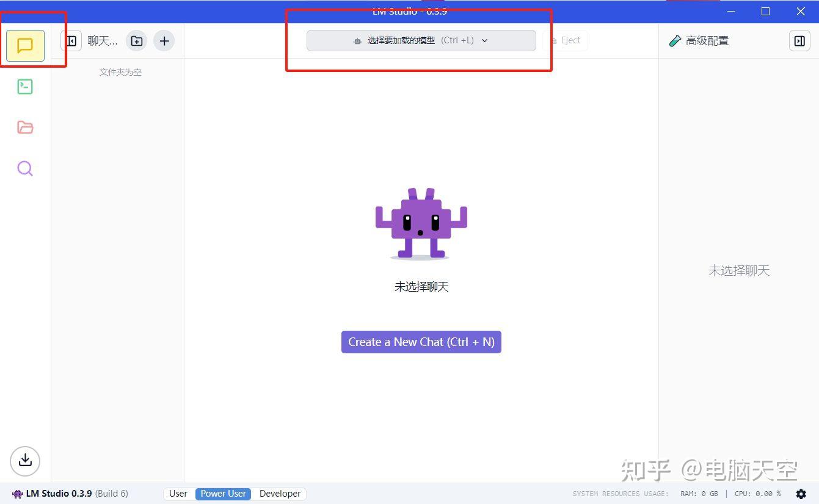
Task: Click the Eject model button
Action: tap(566, 41)
